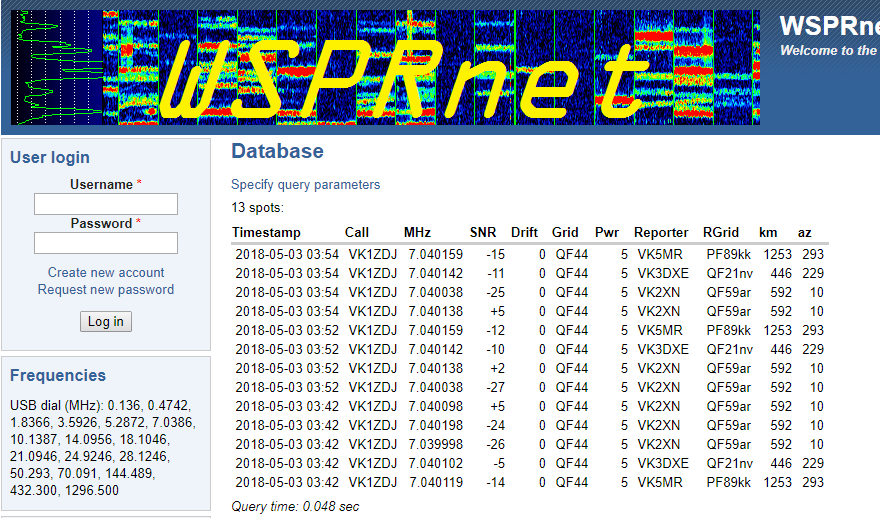
Task: Click the '13 spots:' text
Action: click(258, 208)
